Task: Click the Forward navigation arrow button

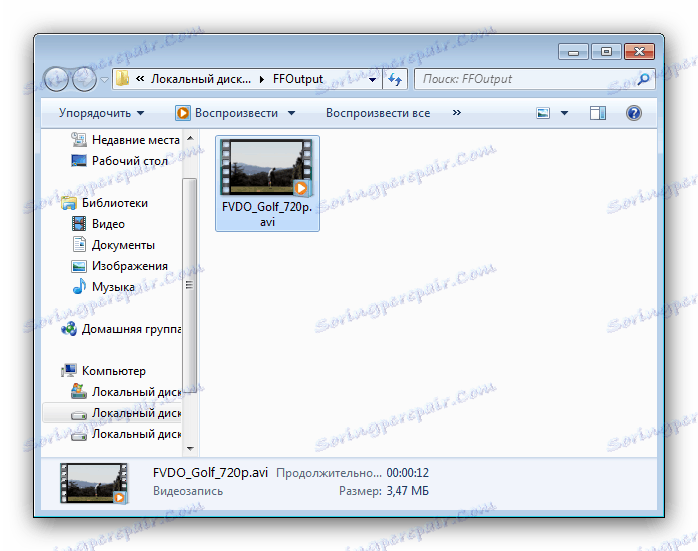Action: [x=85, y=80]
